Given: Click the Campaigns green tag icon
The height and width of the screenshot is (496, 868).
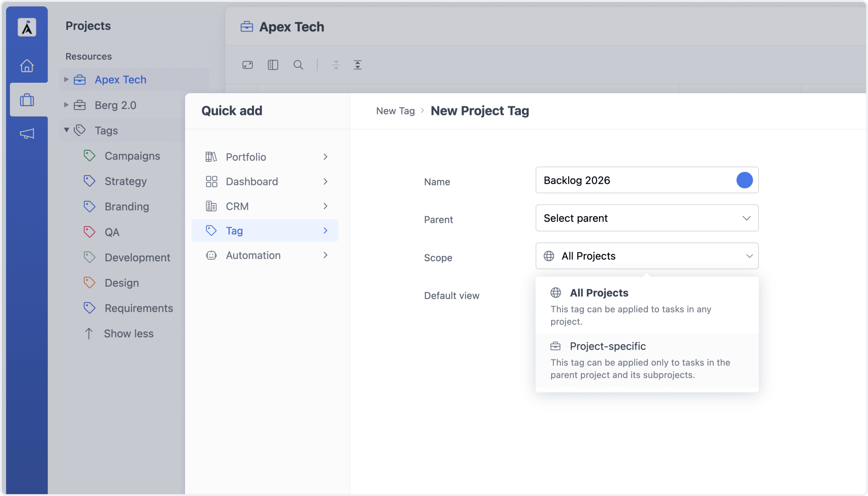Looking at the screenshot, I should tap(89, 156).
